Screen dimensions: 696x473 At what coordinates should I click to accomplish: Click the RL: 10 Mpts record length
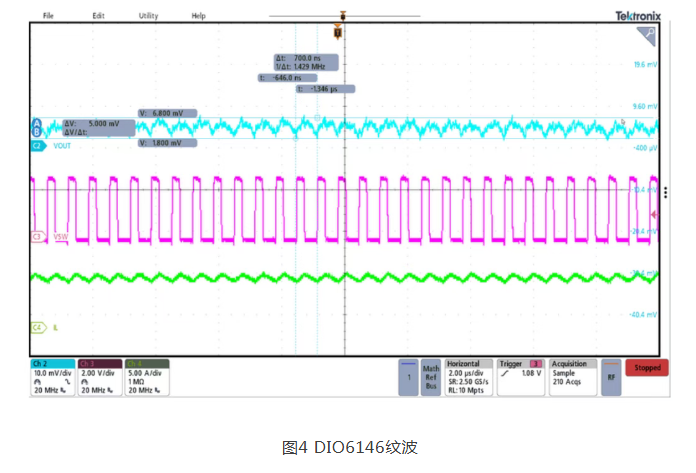click(466, 390)
